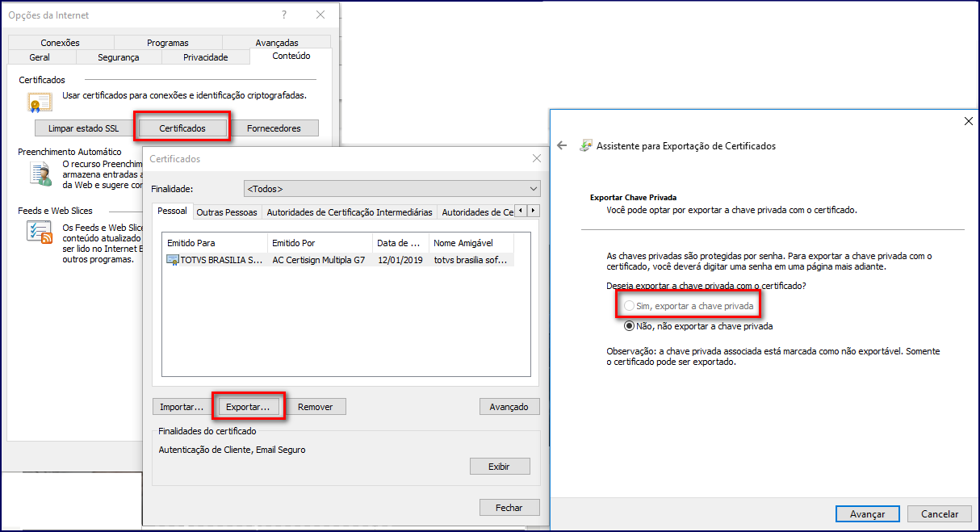Switch to the Segurança tab
Image resolution: width=980 pixels, height=532 pixels.
pyautogui.click(x=119, y=57)
